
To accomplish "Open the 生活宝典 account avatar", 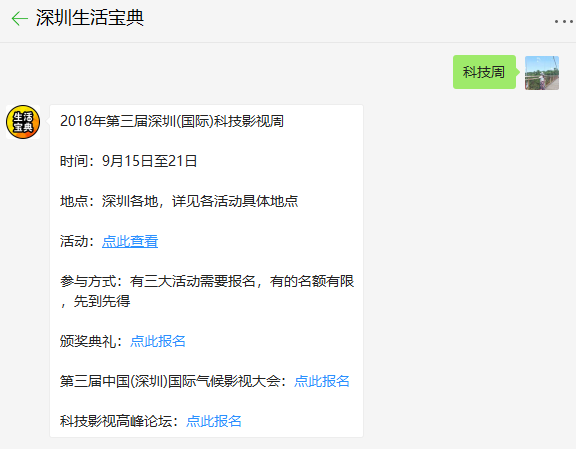I will 23,122.
